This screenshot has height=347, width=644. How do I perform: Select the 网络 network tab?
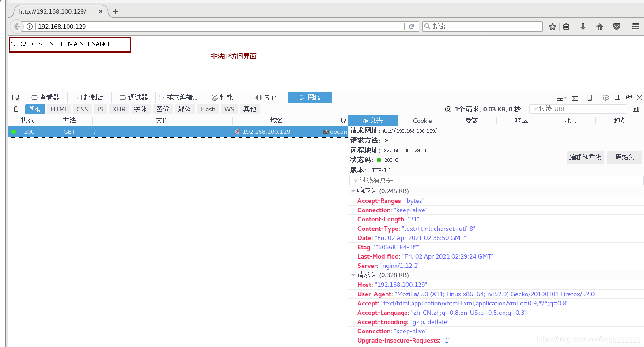[x=310, y=98]
